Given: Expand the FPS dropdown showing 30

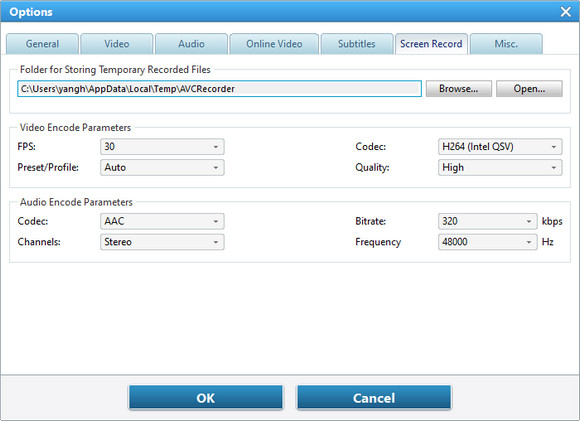Looking at the screenshot, I should pos(162,147).
